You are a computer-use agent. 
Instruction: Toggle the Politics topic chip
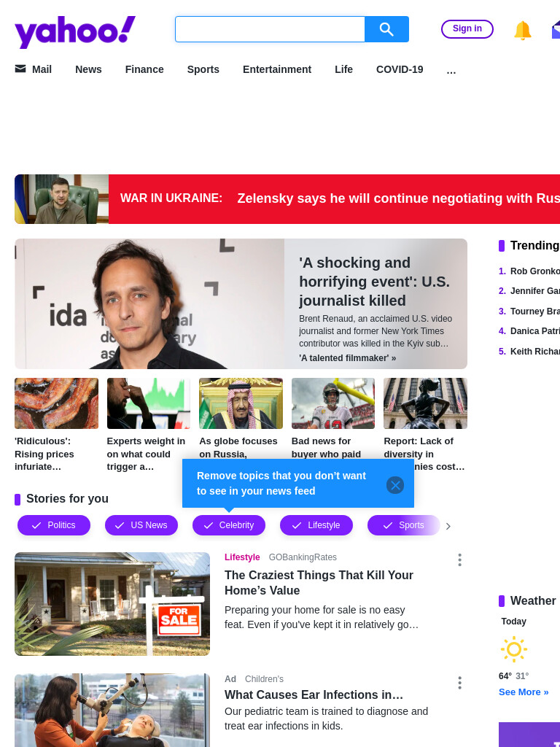pyautogui.click(x=54, y=525)
